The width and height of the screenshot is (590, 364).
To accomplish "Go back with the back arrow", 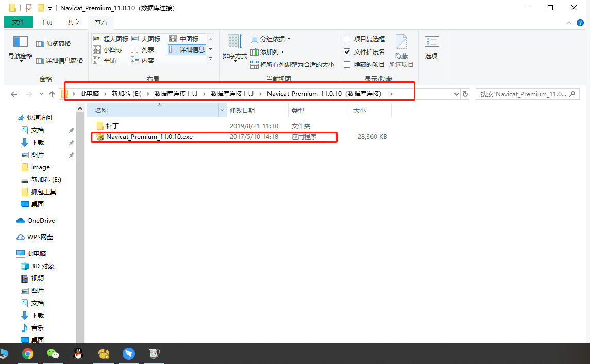I will tap(14, 94).
